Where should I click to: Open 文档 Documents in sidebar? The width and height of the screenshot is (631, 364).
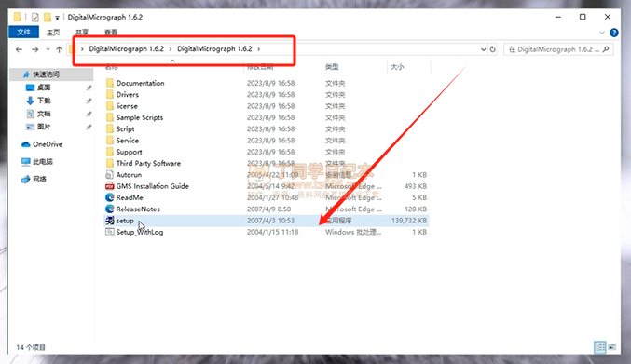click(44, 114)
